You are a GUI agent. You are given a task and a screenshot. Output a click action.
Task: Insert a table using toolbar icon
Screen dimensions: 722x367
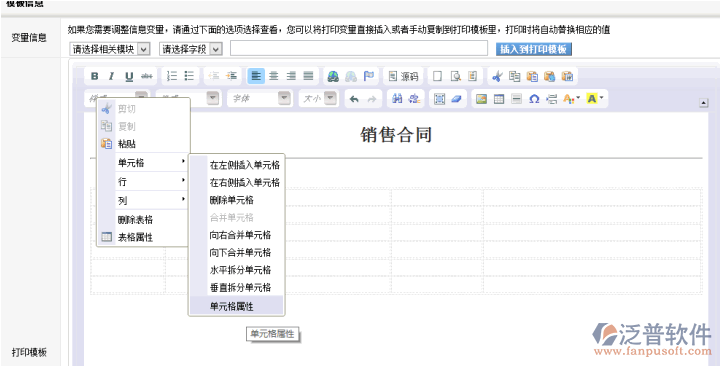coord(499,99)
